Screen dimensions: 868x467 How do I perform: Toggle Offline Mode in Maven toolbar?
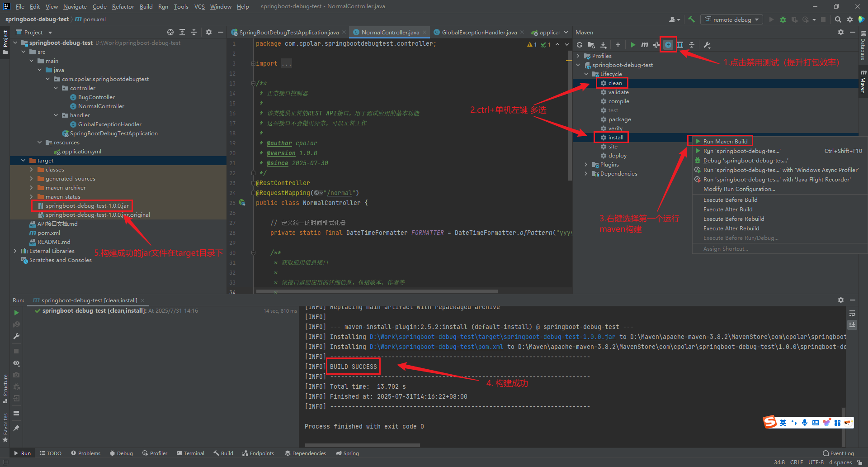tap(656, 45)
